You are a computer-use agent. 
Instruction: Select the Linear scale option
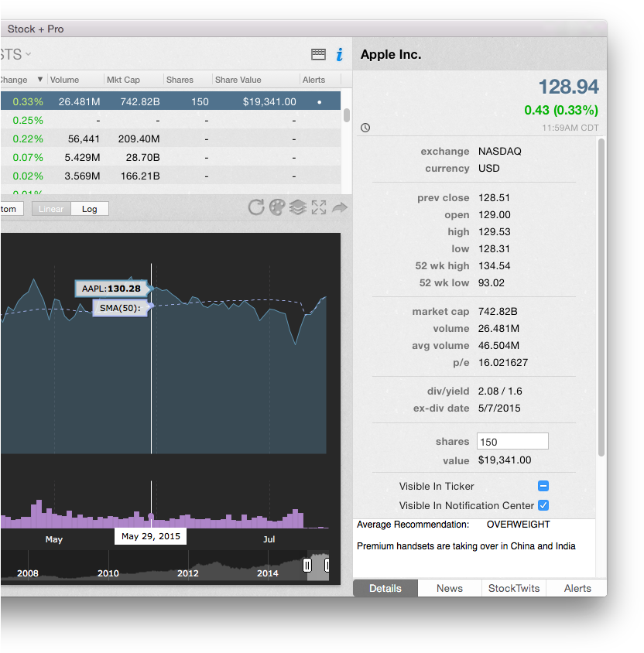51,209
